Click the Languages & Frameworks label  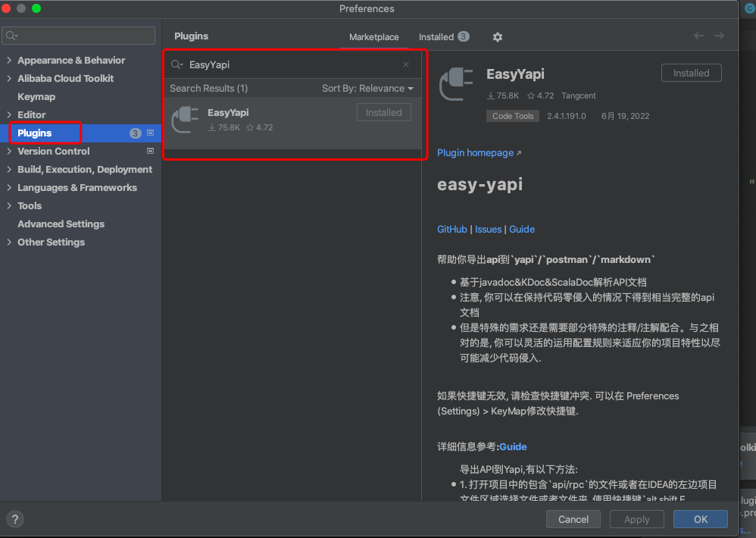(x=77, y=187)
